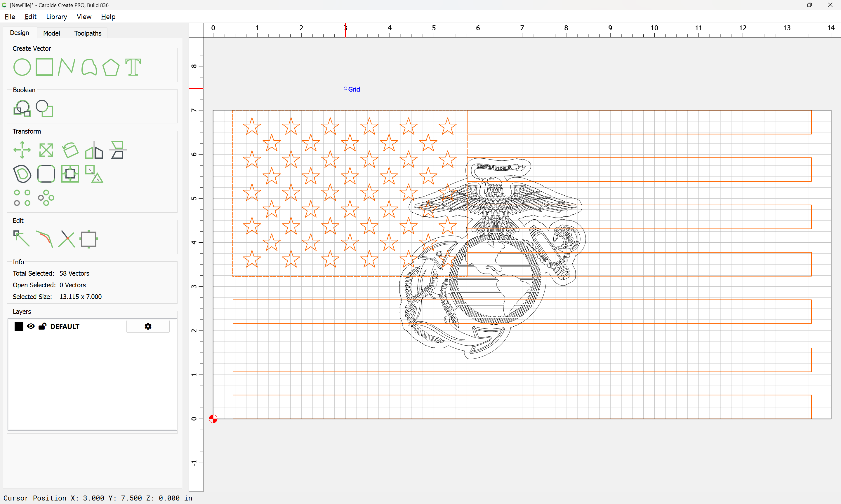
Task: Expand the Library menu
Action: click(56, 17)
